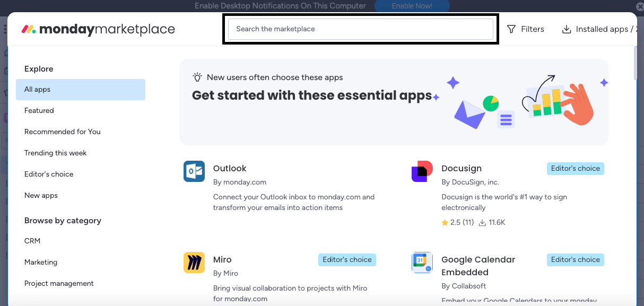
Task: Click 'By monday.com' under Outlook
Action: click(240, 182)
